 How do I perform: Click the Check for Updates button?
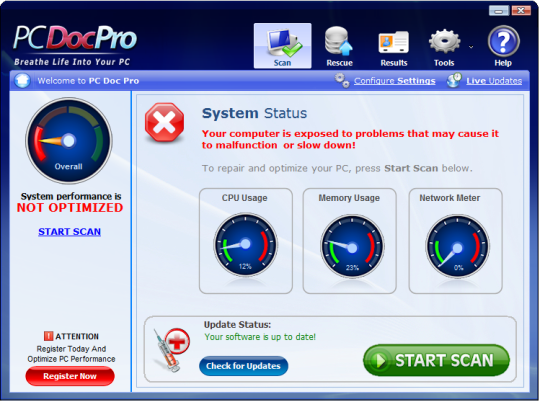(243, 366)
